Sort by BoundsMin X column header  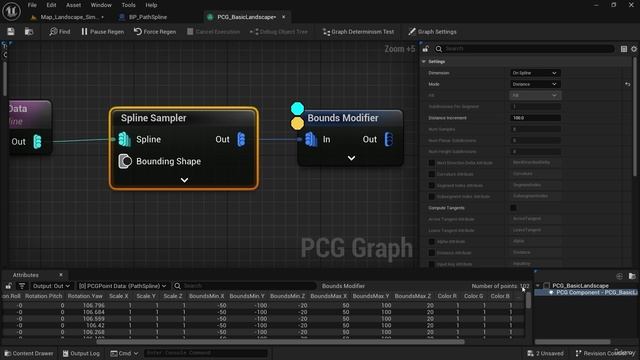tap(207, 296)
